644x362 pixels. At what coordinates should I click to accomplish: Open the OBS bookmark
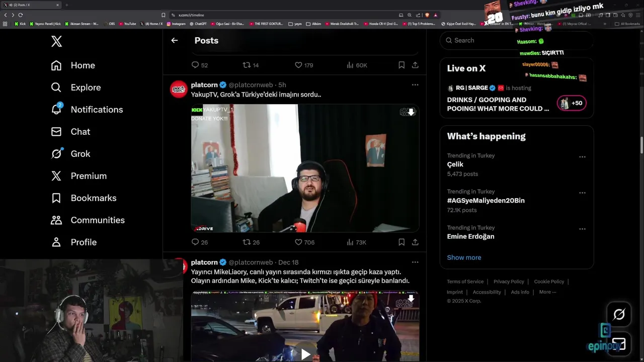[110, 24]
